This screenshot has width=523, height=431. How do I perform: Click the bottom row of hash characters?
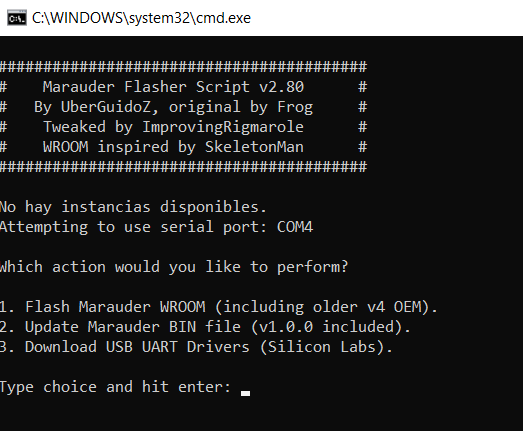coord(183,167)
